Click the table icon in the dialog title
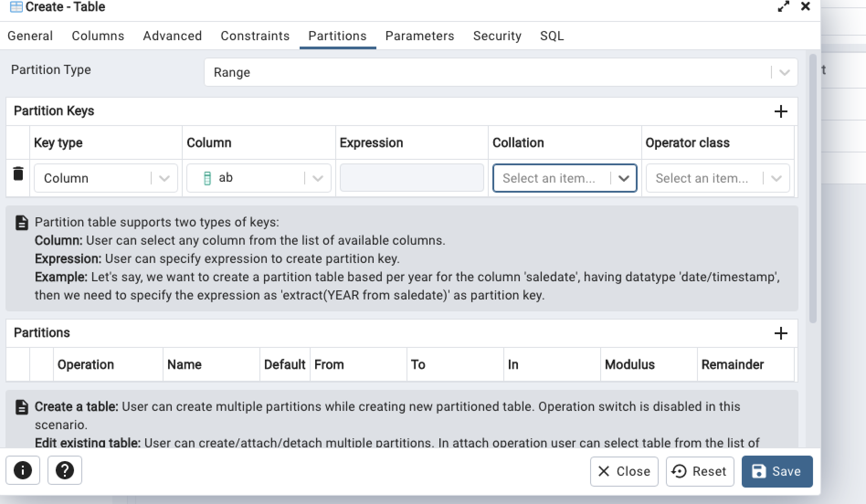Screen dimensions: 866x504 click(x=15, y=7)
